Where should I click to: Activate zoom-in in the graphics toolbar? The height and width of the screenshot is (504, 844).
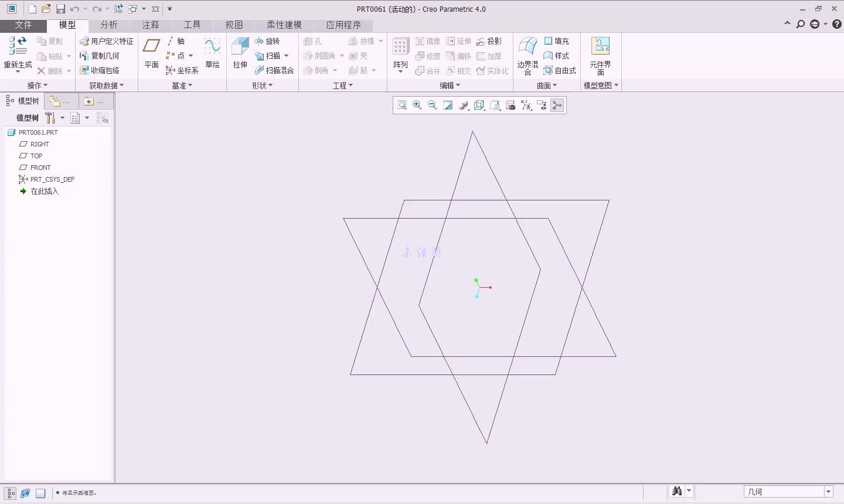[x=417, y=105]
